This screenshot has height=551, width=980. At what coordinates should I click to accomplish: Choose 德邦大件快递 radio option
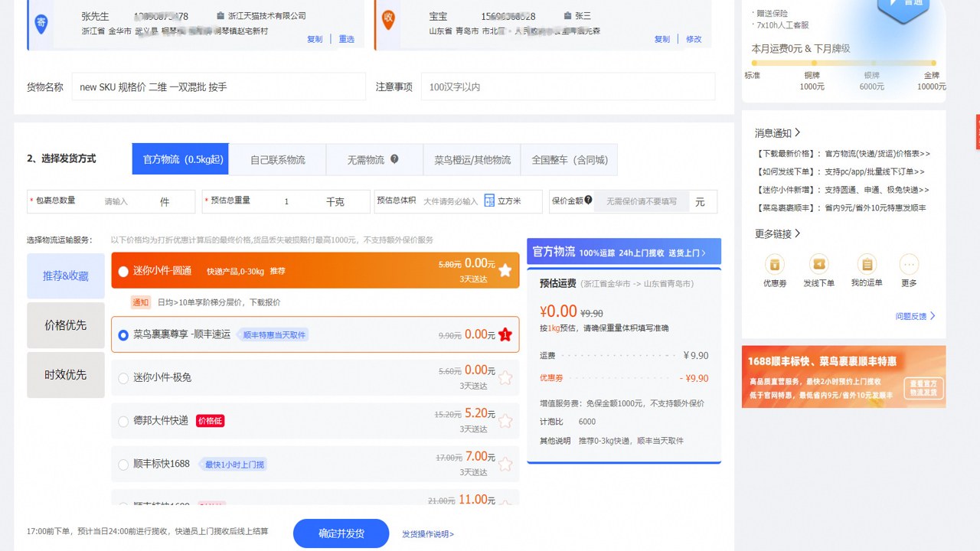click(123, 421)
